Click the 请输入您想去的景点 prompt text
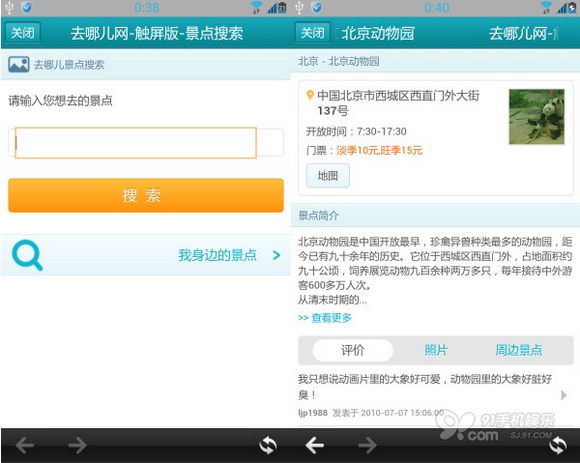 coord(61,101)
